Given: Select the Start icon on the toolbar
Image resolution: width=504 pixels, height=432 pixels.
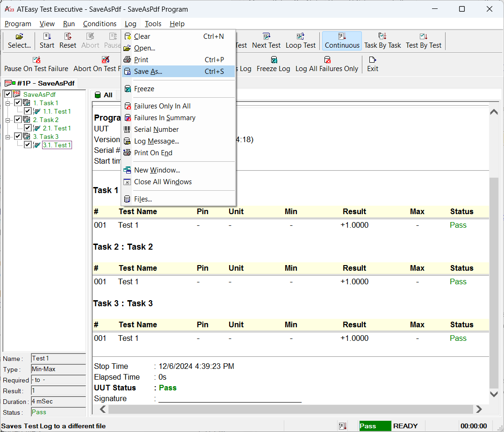Looking at the screenshot, I should pos(47,41).
